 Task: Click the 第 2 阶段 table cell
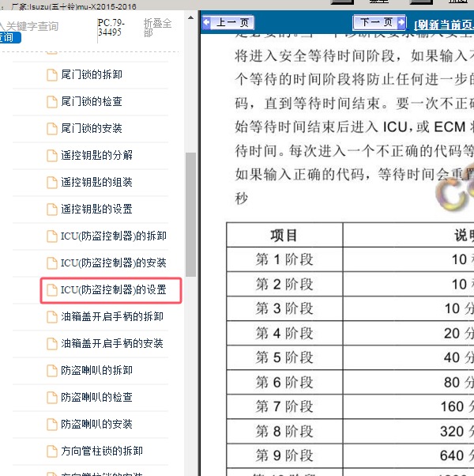pos(284,284)
